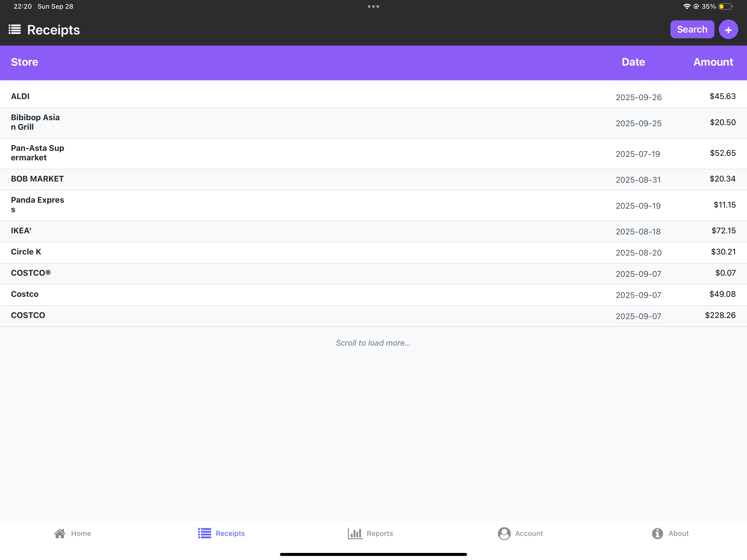The width and height of the screenshot is (747, 560).
Task: Click the date 2025-09-26
Action: 638,98
